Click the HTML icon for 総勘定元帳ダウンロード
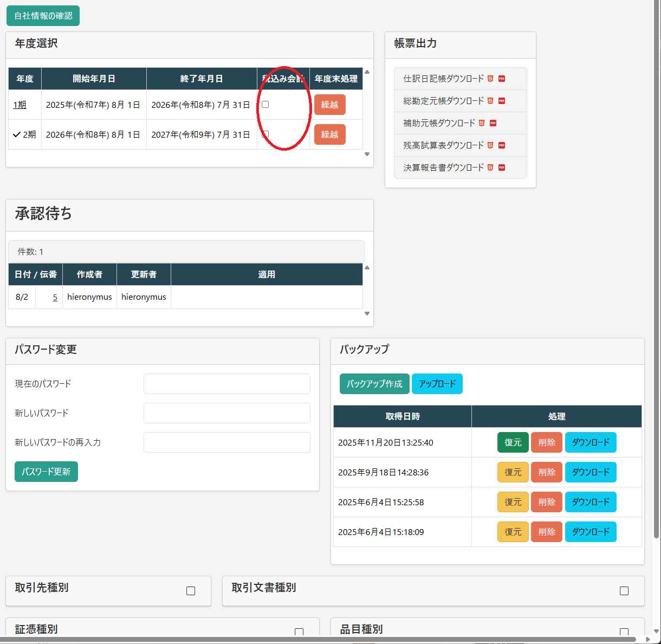The image size is (661, 644). 490,101
